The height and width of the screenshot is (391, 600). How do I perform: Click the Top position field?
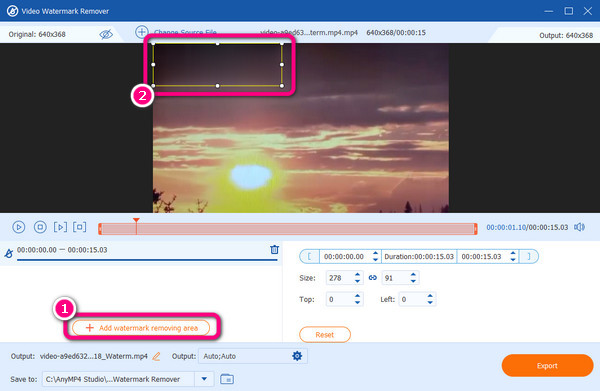click(339, 299)
